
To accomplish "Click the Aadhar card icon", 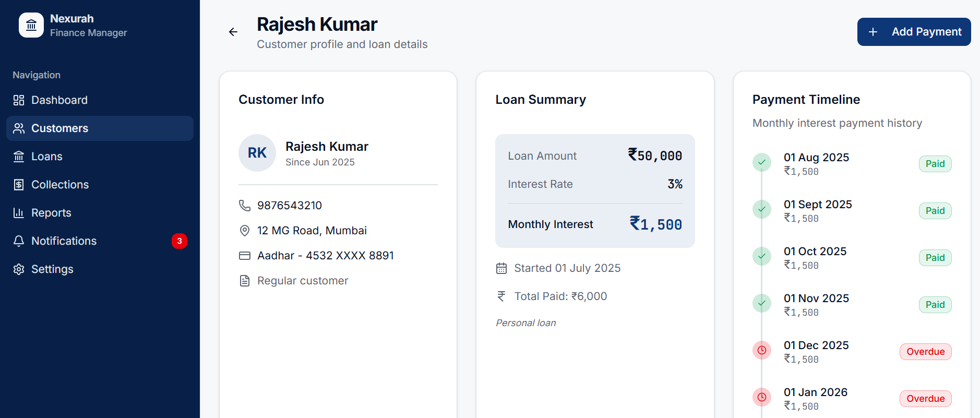I will click(244, 256).
